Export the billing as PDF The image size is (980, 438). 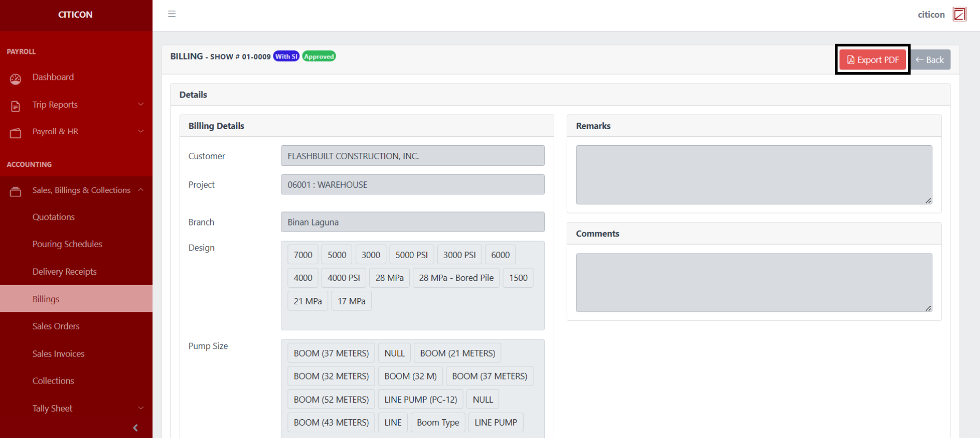[x=872, y=60]
